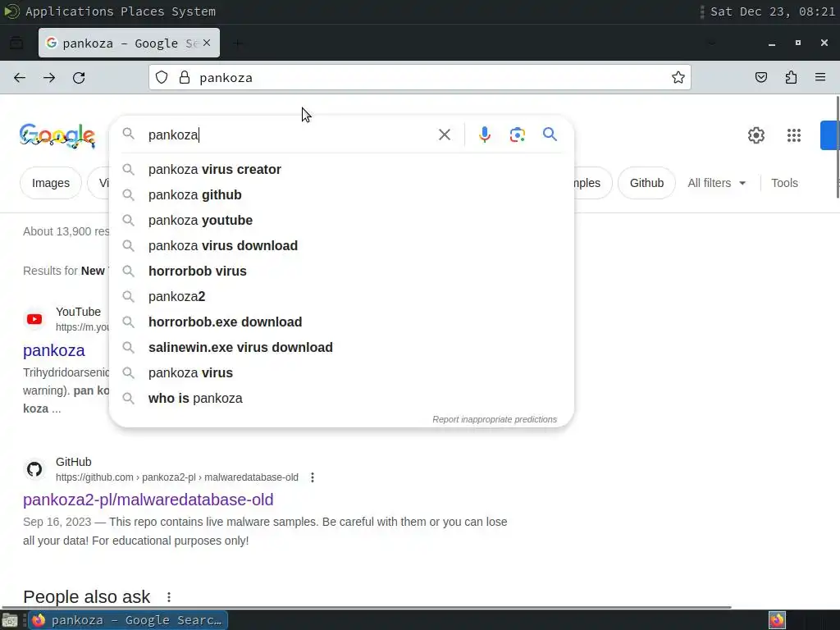Open the Firefox view icon left of tabs
The image size is (840, 630).
(x=16, y=43)
